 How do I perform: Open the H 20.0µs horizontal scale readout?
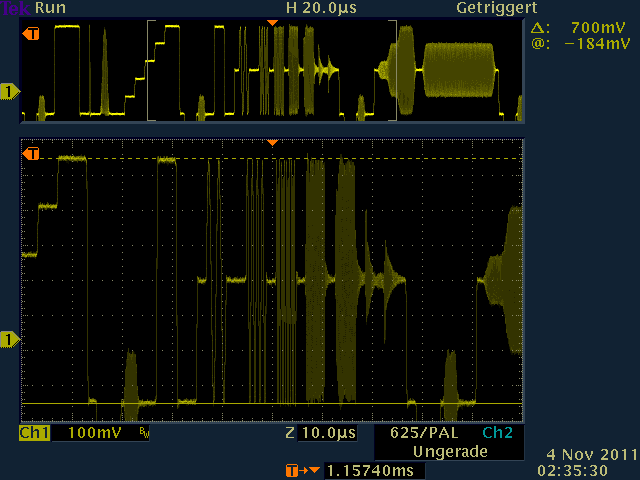[x=321, y=8]
